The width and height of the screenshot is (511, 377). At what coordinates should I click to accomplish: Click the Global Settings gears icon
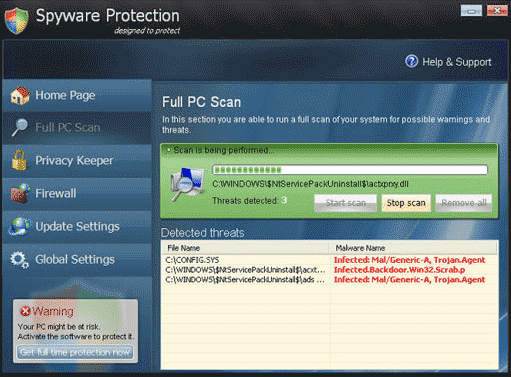click(19, 259)
